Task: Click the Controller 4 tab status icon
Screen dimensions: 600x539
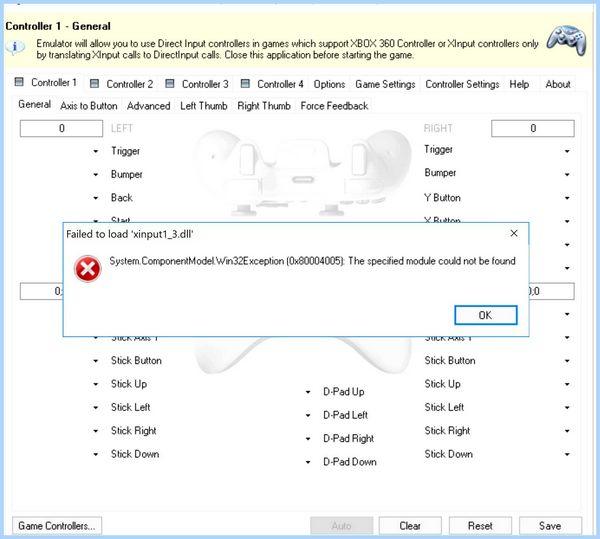Action: pyautogui.click(x=245, y=83)
